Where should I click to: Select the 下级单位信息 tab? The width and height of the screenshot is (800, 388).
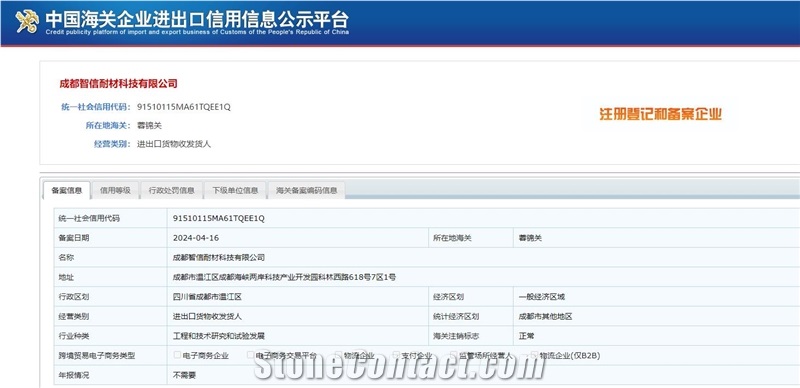click(x=235, y=190)
